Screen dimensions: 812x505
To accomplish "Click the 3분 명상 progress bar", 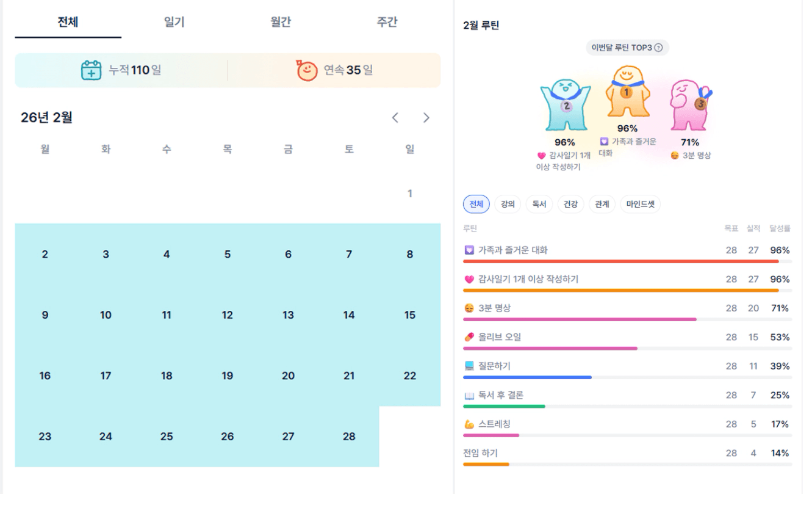I will pos(580,319).
